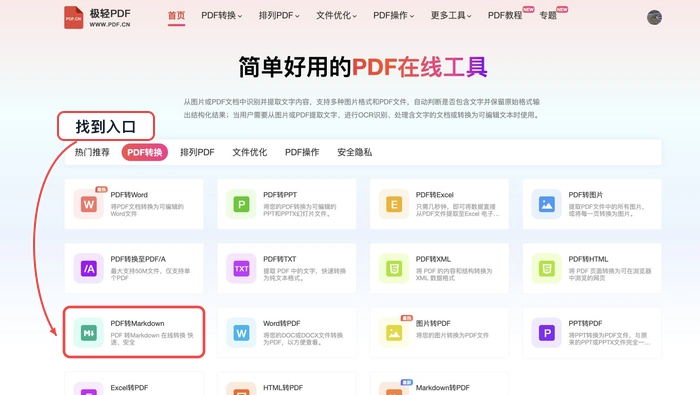
Task: Click the PDF转HTML card description text
Action: point(610,274)
